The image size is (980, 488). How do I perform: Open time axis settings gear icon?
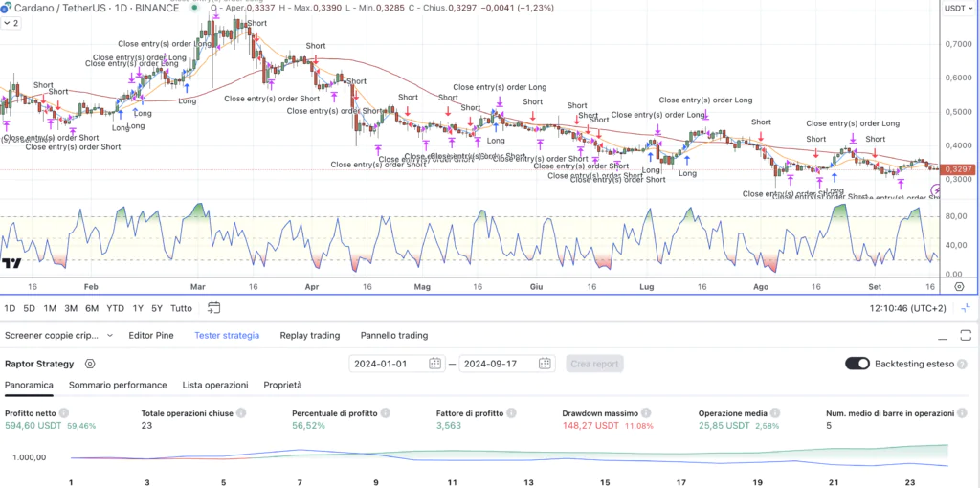959,286
